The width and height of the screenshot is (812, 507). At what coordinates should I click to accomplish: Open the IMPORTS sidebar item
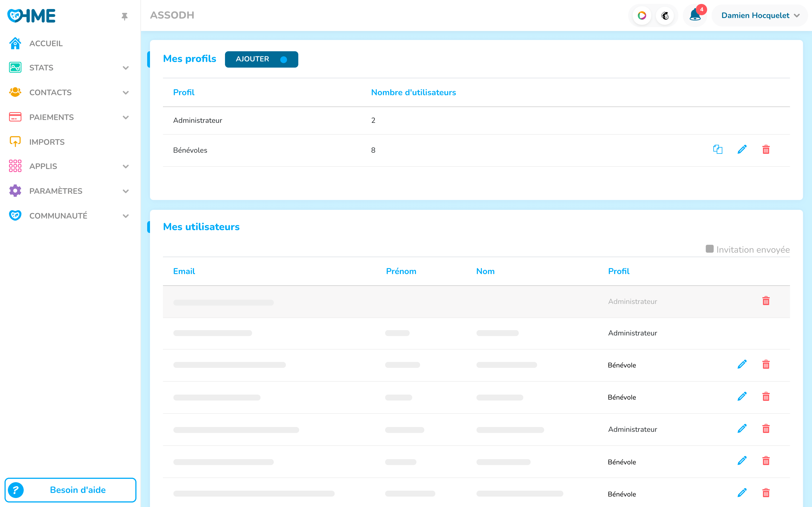click(x=47, y=142)
